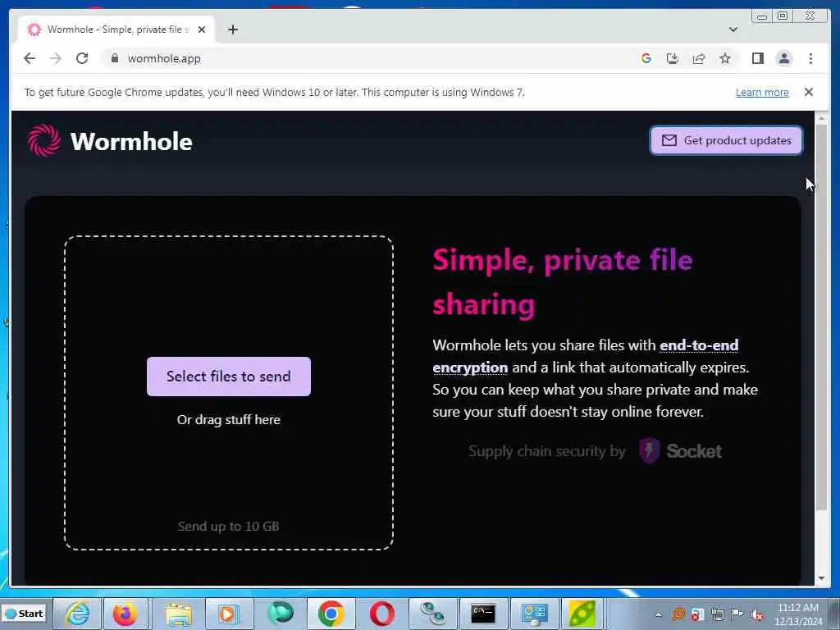The width and height of the screenshot is (840, 630).
Task: Open the control panel taskbar icon
Action: tap(534, 614)
